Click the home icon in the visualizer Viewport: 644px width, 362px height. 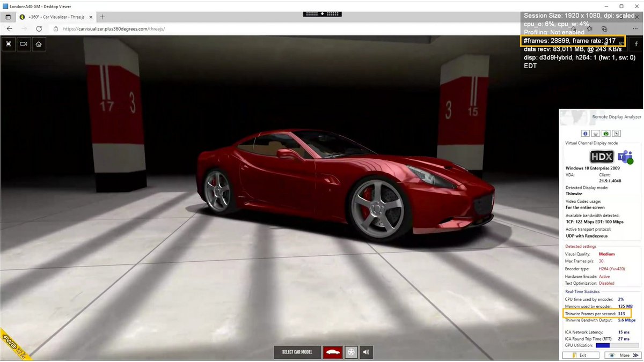click(39, 45)
